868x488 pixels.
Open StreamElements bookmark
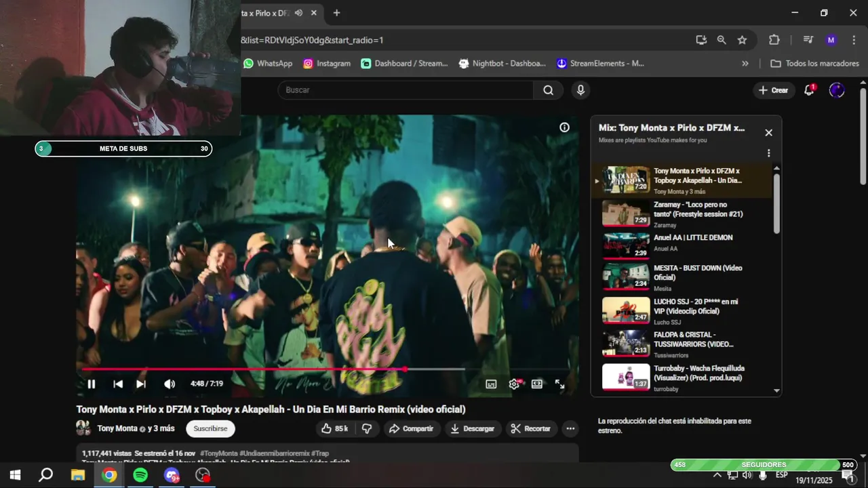tap(600, 63)
